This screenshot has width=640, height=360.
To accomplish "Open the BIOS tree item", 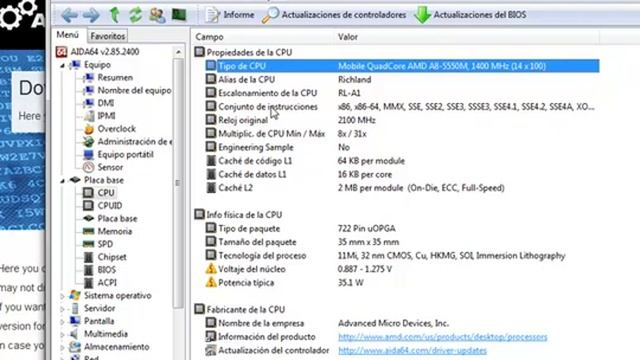I will [107, 270].
